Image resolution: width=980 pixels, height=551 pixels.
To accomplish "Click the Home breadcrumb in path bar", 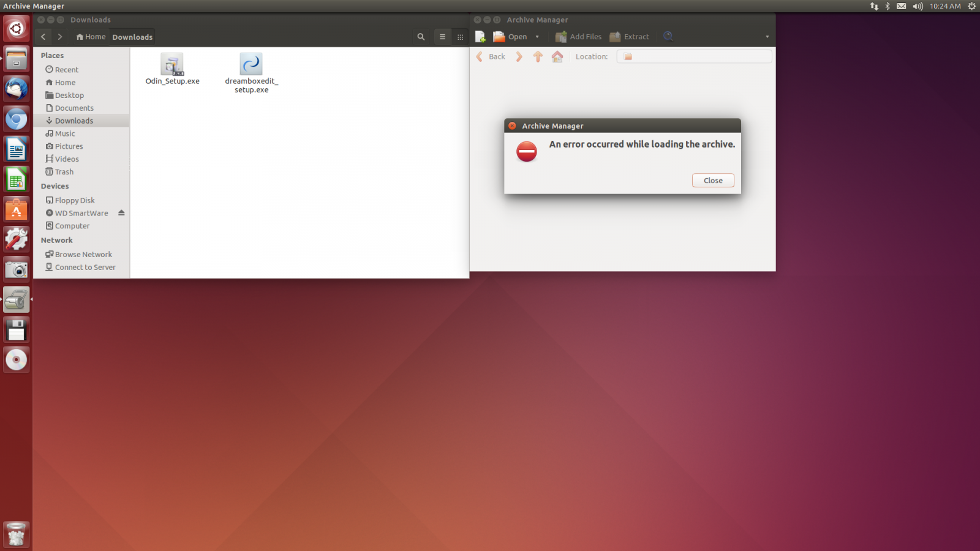I will 91,37.
